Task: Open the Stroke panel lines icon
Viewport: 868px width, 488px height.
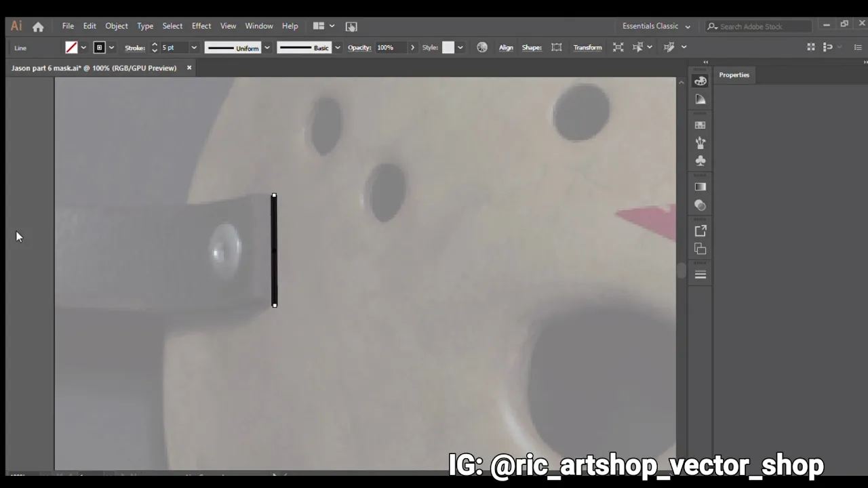Action: pos(701,274)
